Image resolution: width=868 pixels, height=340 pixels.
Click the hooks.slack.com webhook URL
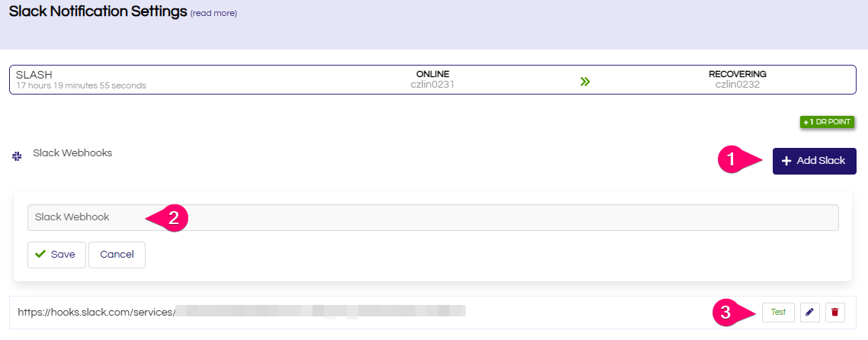coord(242,312)
